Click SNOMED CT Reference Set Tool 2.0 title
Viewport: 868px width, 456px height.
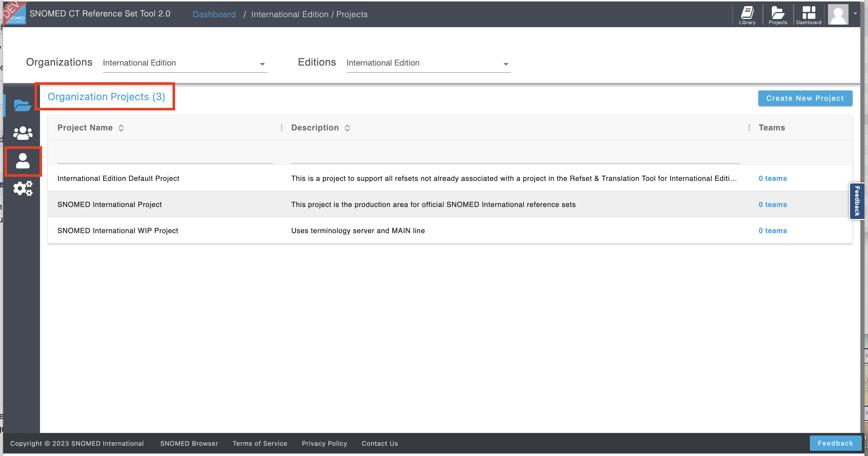[x=100, y=14]
